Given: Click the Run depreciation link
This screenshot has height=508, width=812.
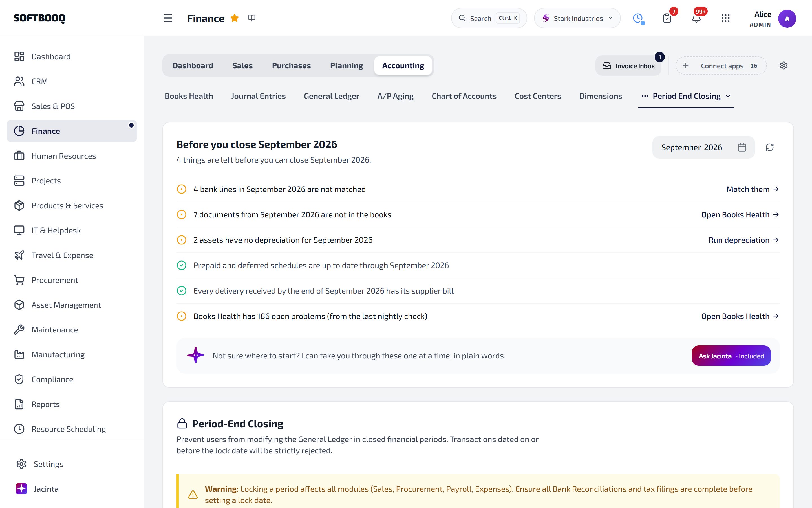Looking at the screenshot, I should click(743, 240).
